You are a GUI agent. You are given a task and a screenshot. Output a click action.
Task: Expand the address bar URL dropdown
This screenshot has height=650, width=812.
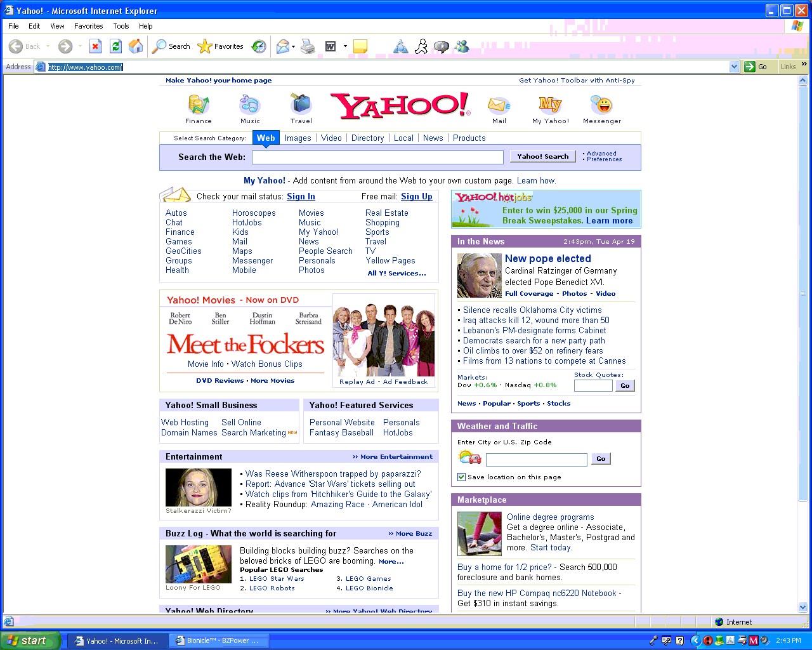click(734, 67)
